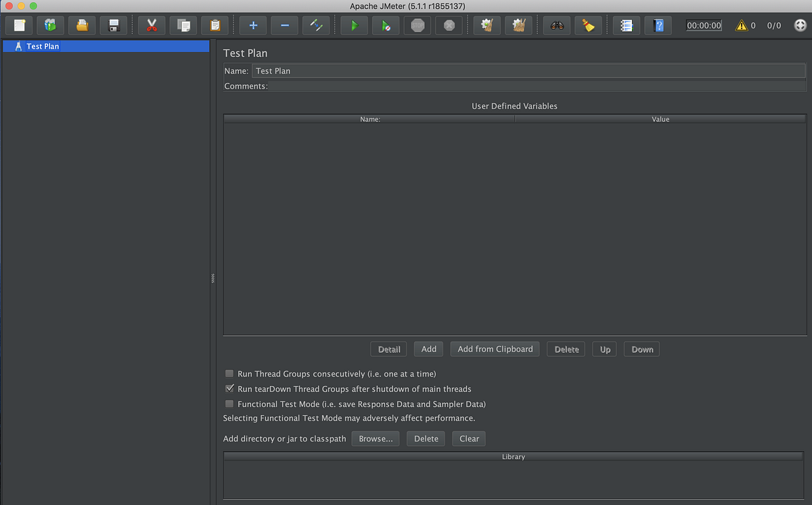812x505 pixels.
Task: Cut the selected element
Action: tap(152, 25)
